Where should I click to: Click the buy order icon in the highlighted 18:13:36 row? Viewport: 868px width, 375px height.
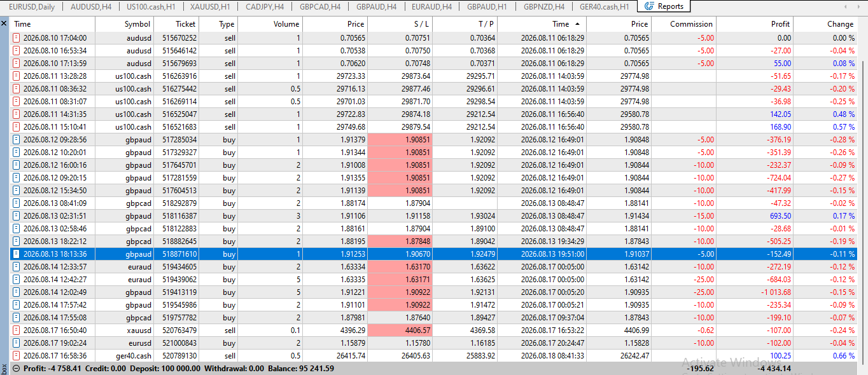17,254
